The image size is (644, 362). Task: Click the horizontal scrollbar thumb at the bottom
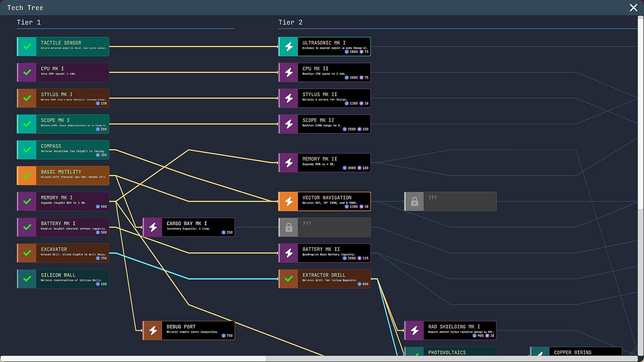pyautogui.click(x=133, y=359)
